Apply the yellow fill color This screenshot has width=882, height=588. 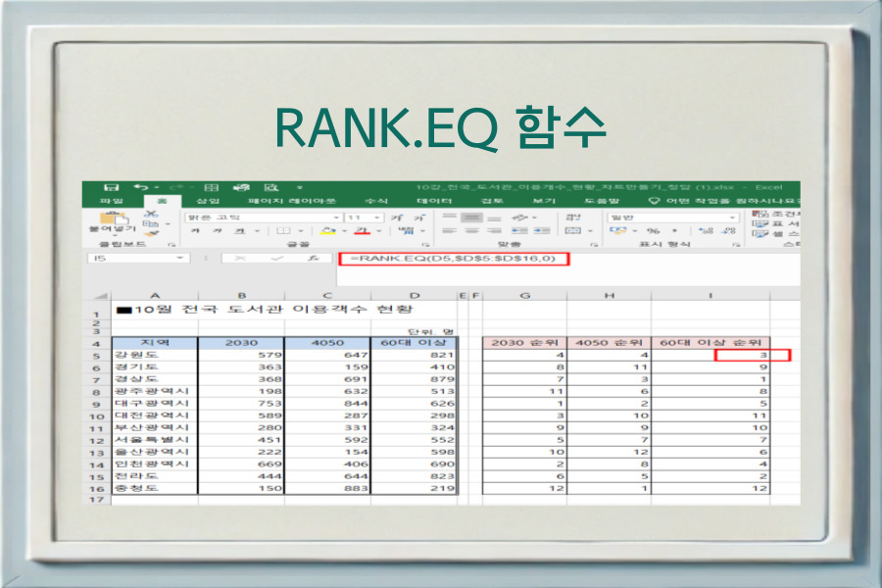pos(328,230)
